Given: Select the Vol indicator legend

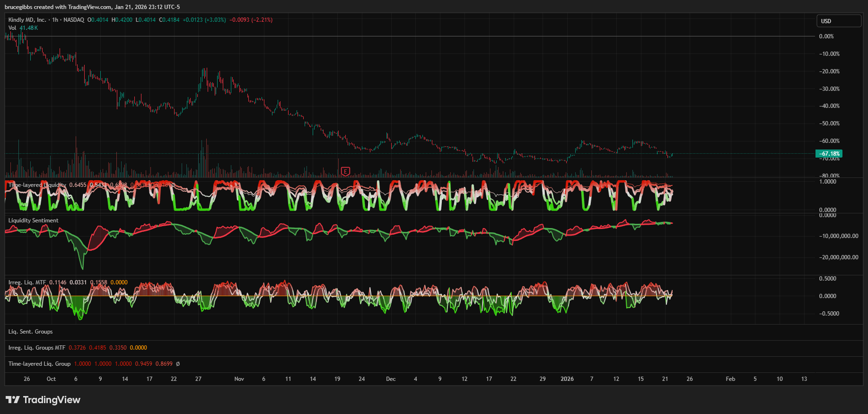Looking at the screenshot, I should [x=12, y=28].
